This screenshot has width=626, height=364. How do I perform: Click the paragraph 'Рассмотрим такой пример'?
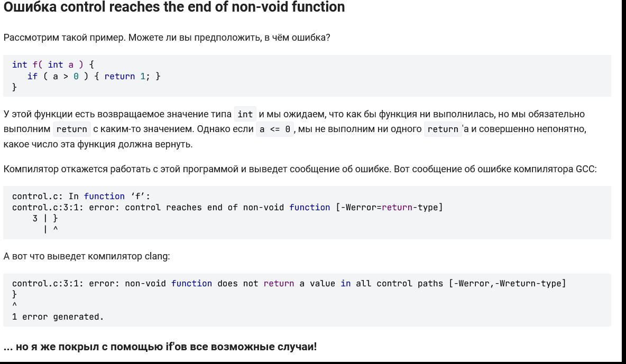(x=167, y=38)
